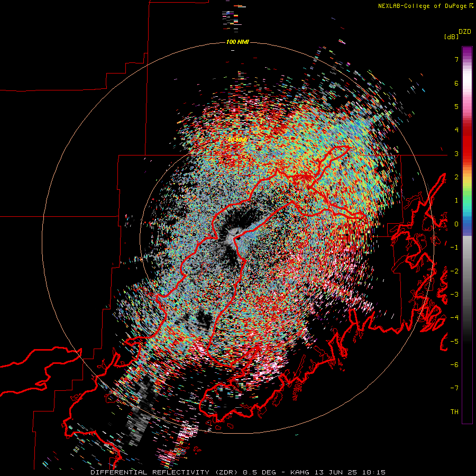The width and height of the screenshot is (476, 476).
Task: Select the TH label under the scale
Action: [454, 412]
